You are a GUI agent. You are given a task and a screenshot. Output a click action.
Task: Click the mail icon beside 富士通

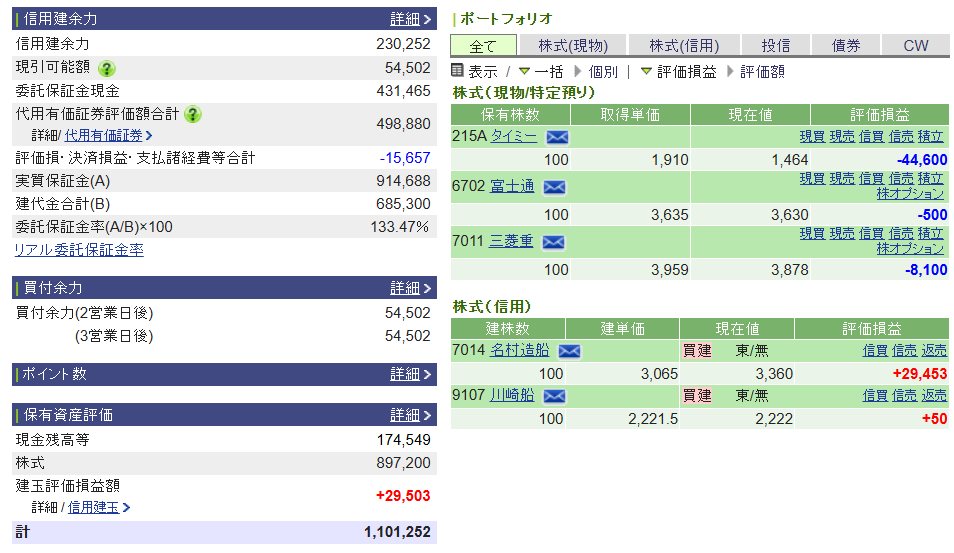(x=554, y=187)
